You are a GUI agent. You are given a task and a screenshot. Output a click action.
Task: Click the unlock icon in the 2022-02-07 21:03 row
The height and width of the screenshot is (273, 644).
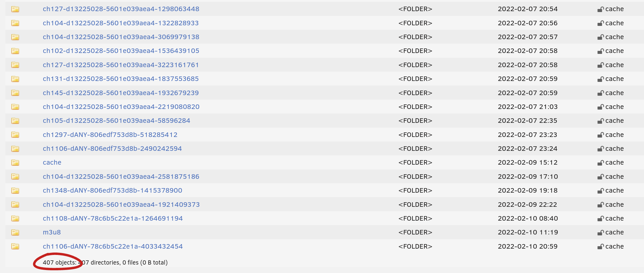point(600,107)
